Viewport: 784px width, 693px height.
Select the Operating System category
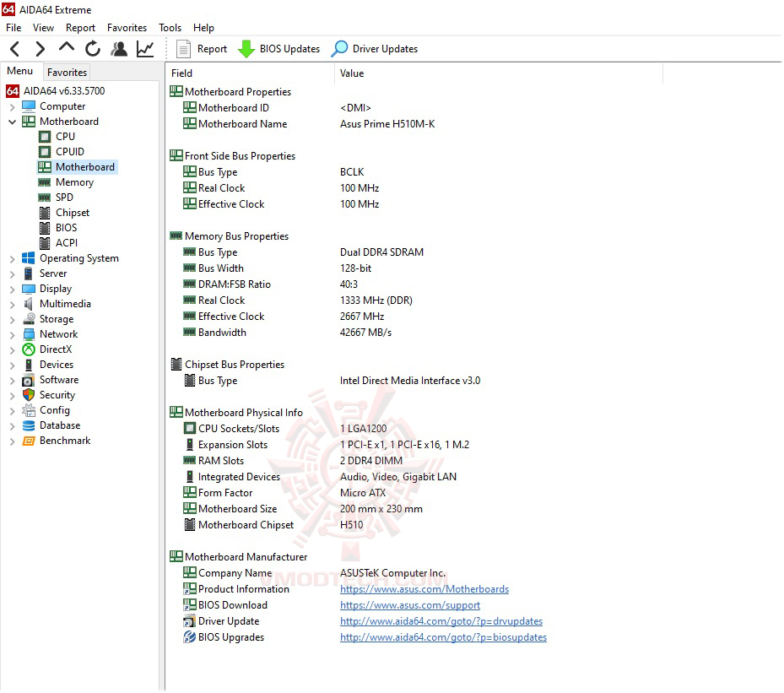point(71,258)
